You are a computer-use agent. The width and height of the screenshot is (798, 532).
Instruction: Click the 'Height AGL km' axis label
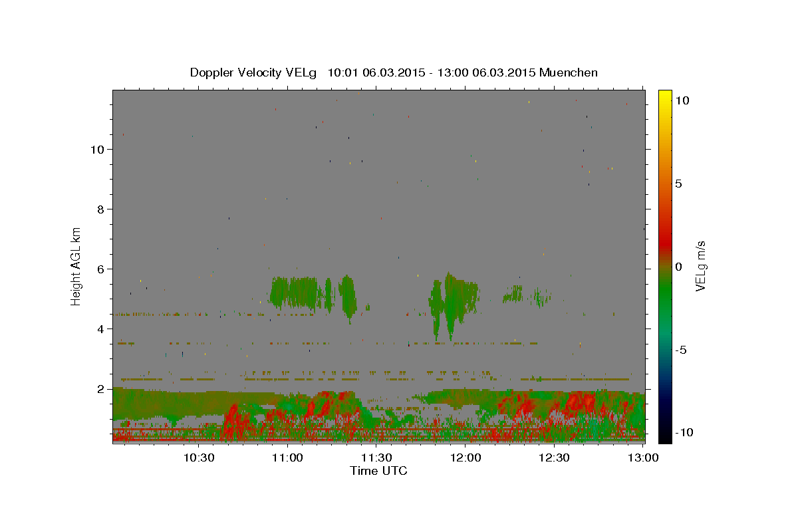[76, 266]
